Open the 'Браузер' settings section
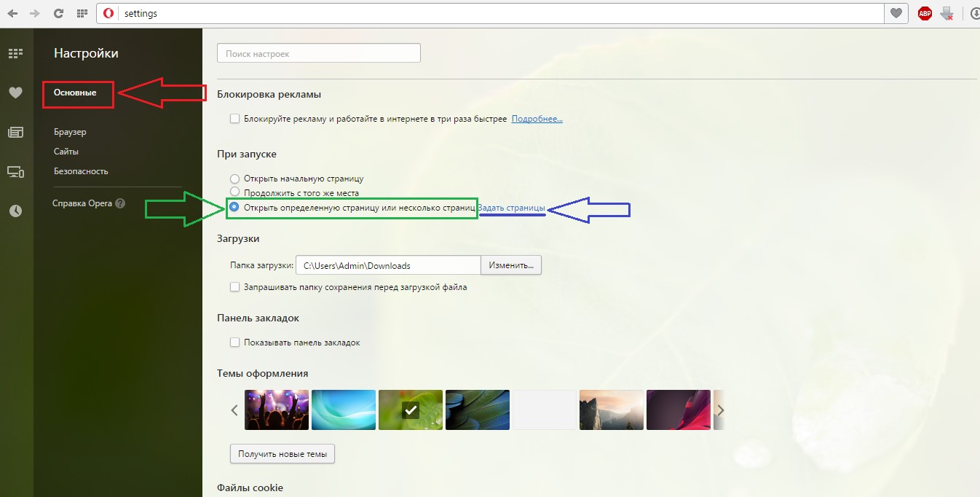 pyautogui.click(x=70, y=132)
